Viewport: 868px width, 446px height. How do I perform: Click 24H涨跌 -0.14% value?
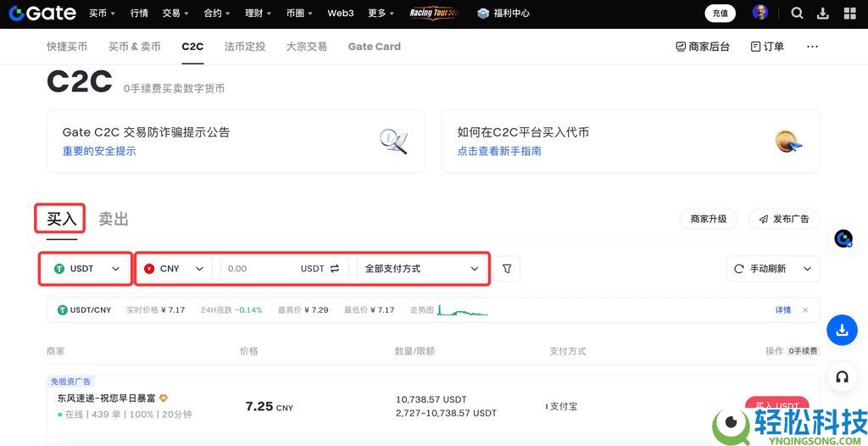[x=231, y=310]
